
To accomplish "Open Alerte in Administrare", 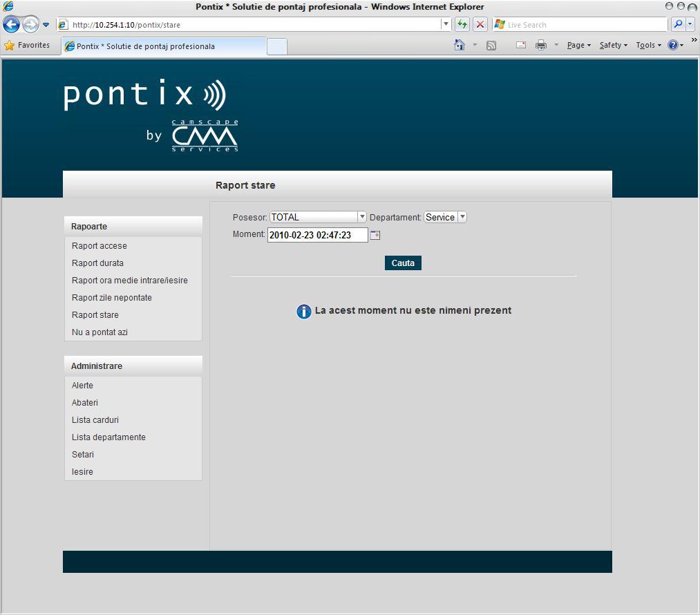I will point(82,385).
